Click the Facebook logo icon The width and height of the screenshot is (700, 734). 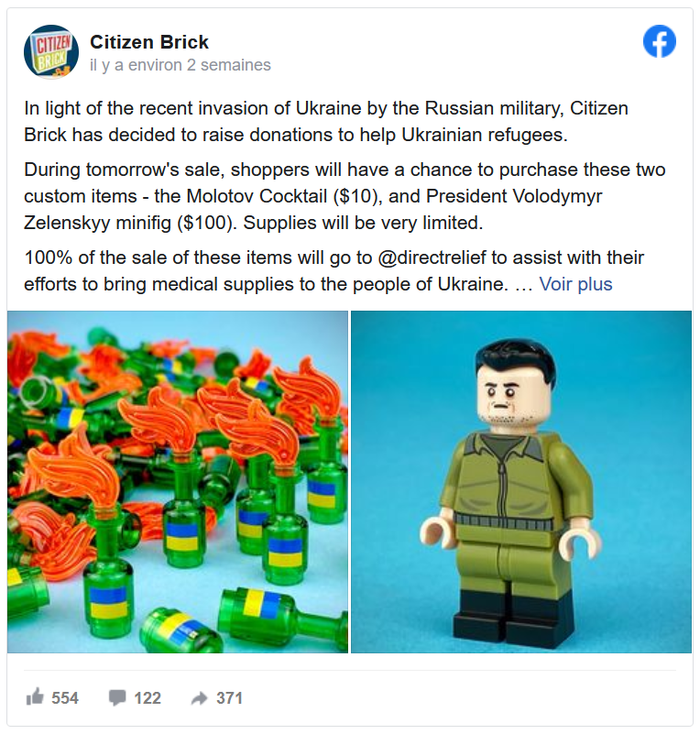point(660,41)
